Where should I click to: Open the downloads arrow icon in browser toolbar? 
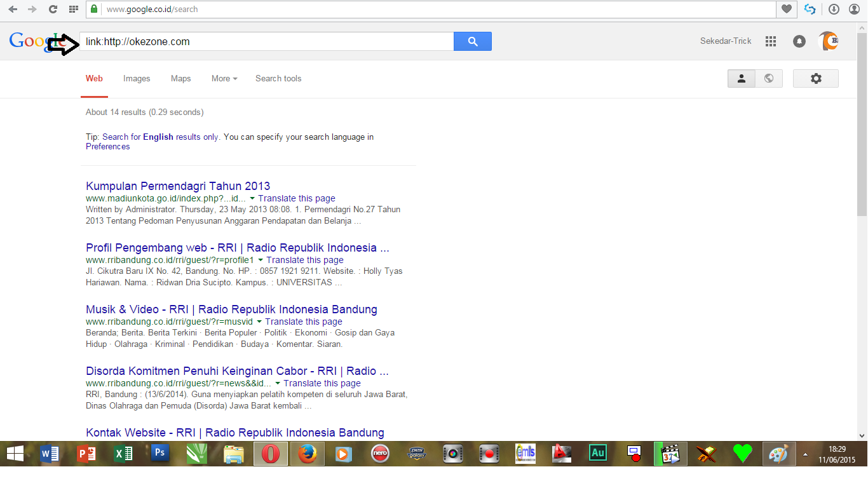point(834,9)
